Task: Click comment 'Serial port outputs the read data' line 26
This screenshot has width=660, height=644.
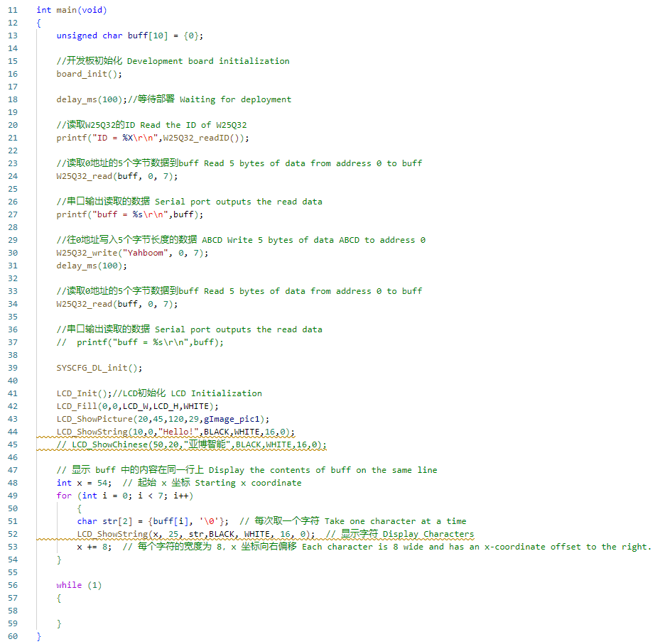Action: (239, 202)
